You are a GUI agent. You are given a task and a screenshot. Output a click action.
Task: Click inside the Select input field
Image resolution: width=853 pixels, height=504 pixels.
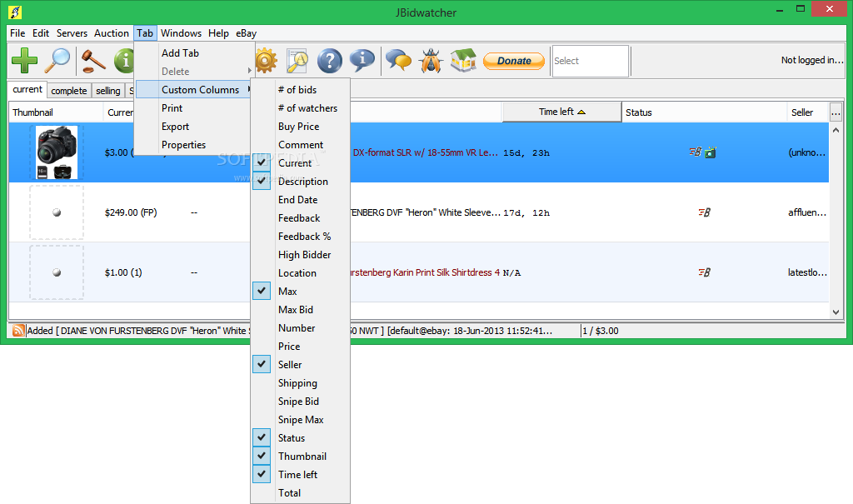point(591,61)
